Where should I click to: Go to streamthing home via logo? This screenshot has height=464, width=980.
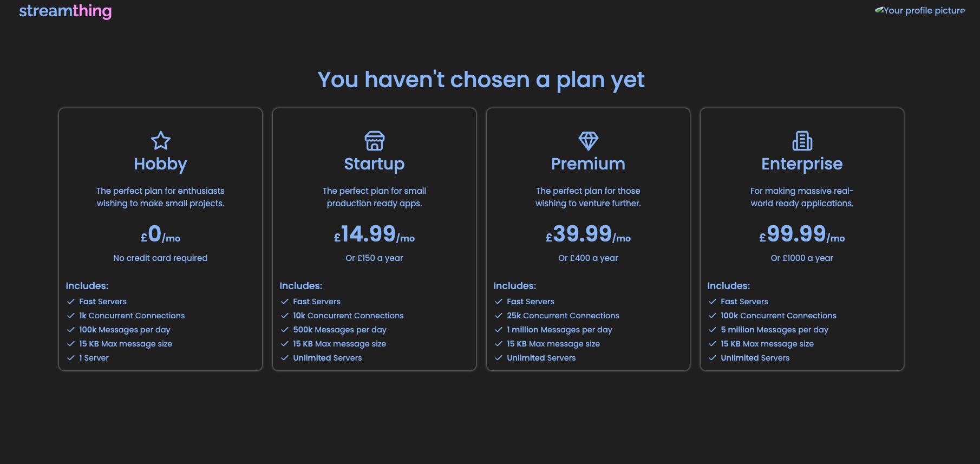pyautogui.click(x=66, y=11)
